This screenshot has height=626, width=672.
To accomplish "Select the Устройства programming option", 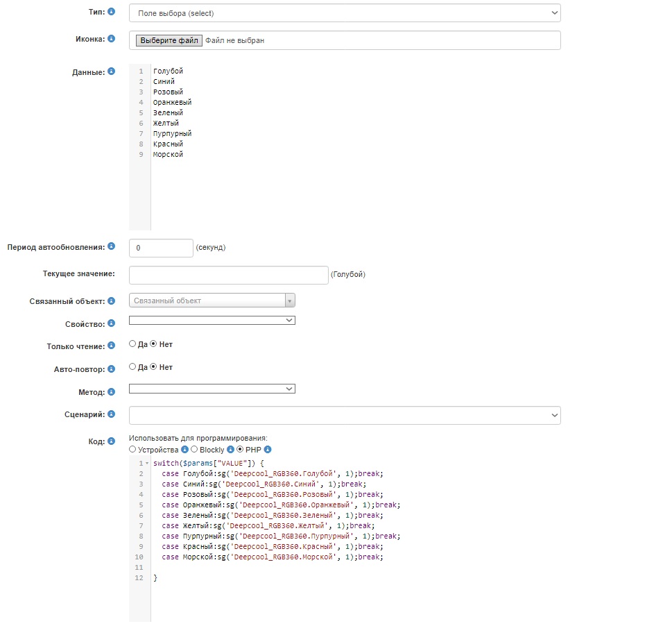I will click(132, 450).
